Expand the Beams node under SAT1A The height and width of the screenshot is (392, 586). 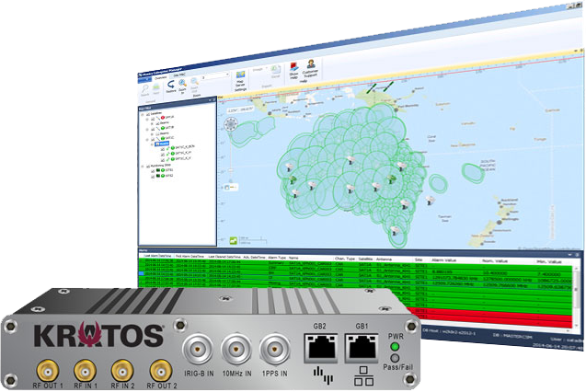(152, 123)
